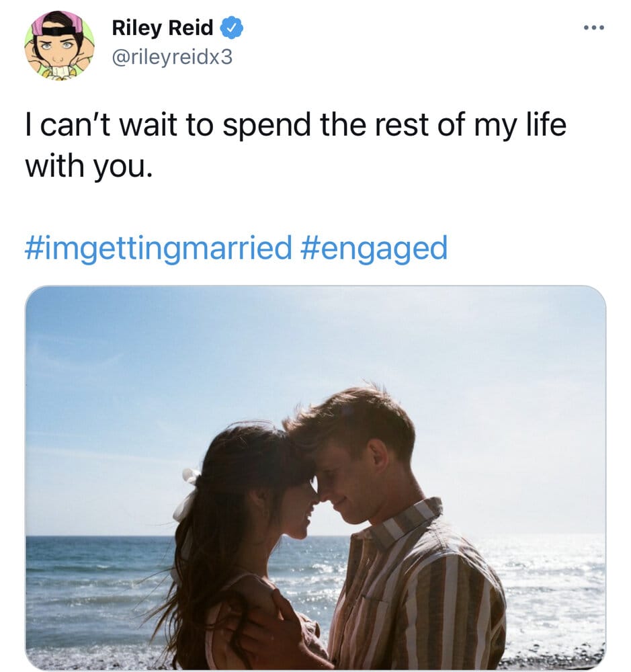631x672 pixels.
Task: Expand the attached beach photo
Action: (x=315, y=477)
